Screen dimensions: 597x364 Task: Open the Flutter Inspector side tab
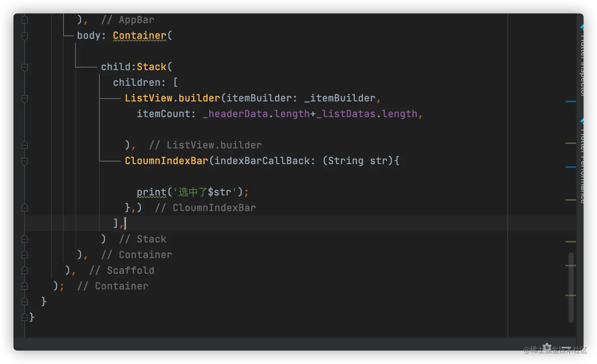pyautogui.click(x=582, y=61)
